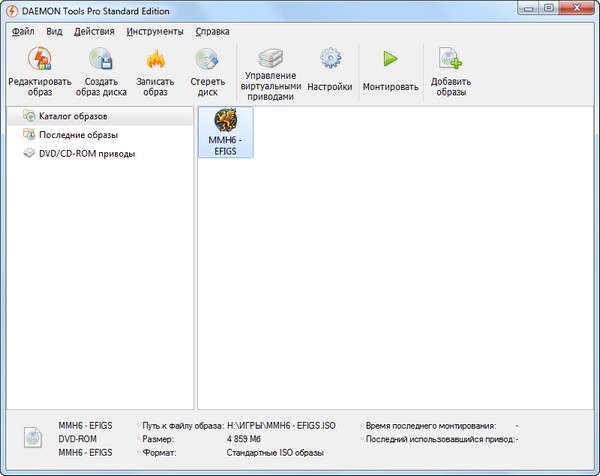Open the Действия menu
Screen dimensions: 600x476
[x=94, y=31]
